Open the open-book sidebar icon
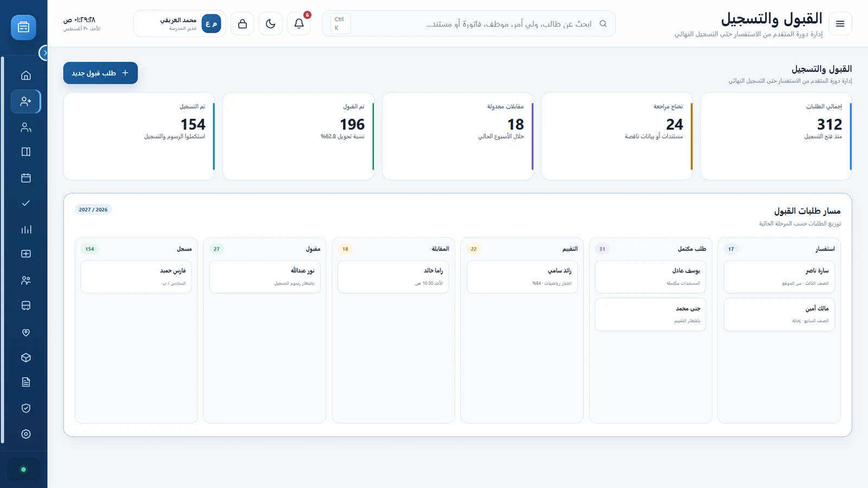The height and width of the screenshot is (488, 868). [x=25, y=152]
